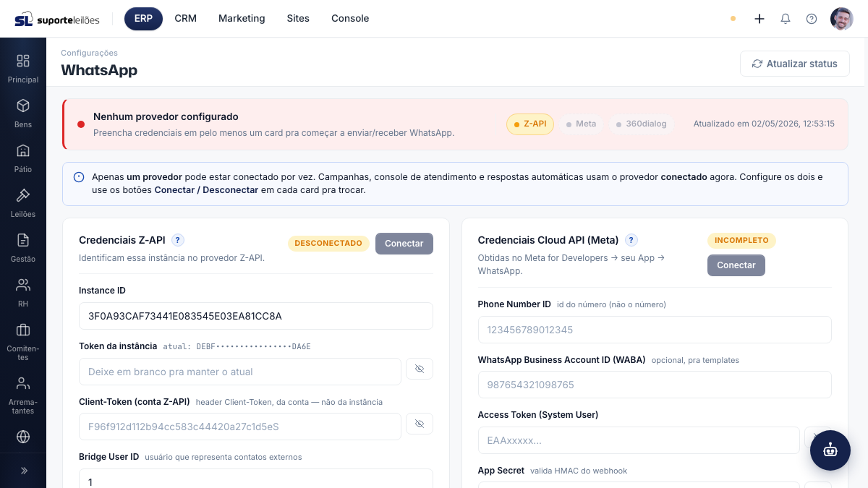
Task: Click the WhatsApp Business Account ID field
Action: click(x=655, y=385)
